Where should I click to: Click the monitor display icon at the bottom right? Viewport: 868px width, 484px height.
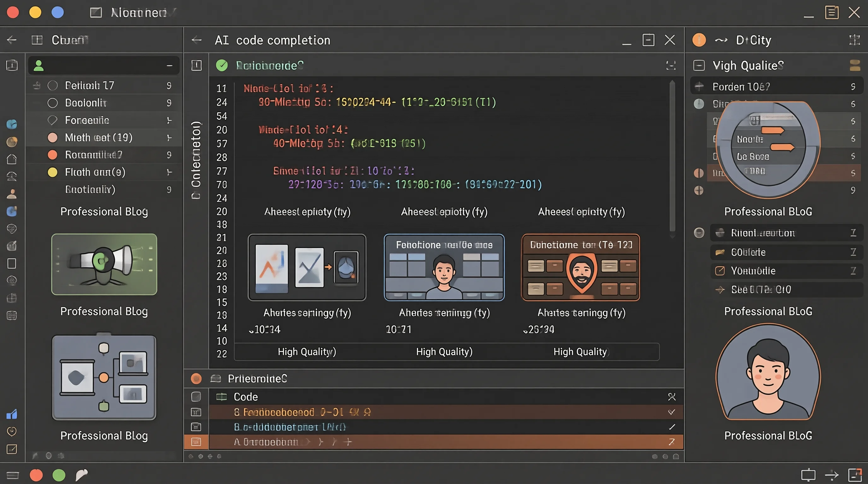click(808, 475)
